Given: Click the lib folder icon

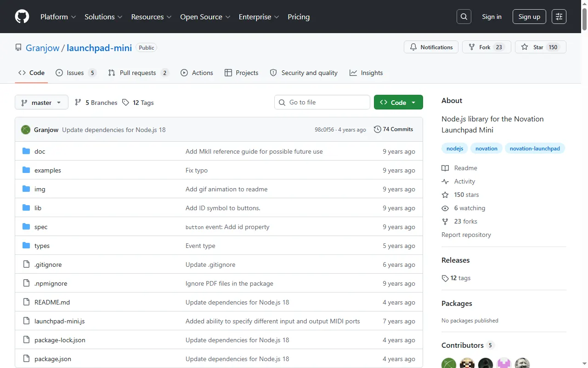Looking at the screenshot, I should click(x=26, y=208).
